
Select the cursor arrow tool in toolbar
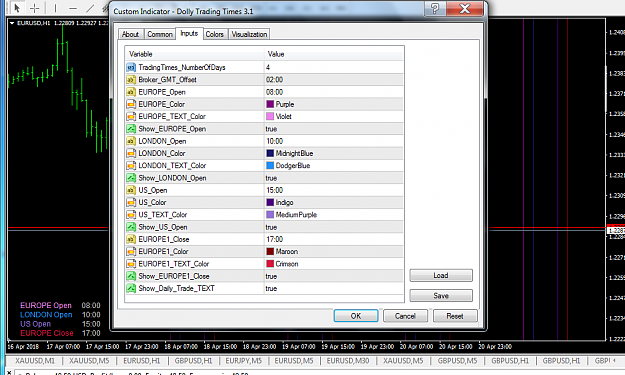tap(17, 8)
